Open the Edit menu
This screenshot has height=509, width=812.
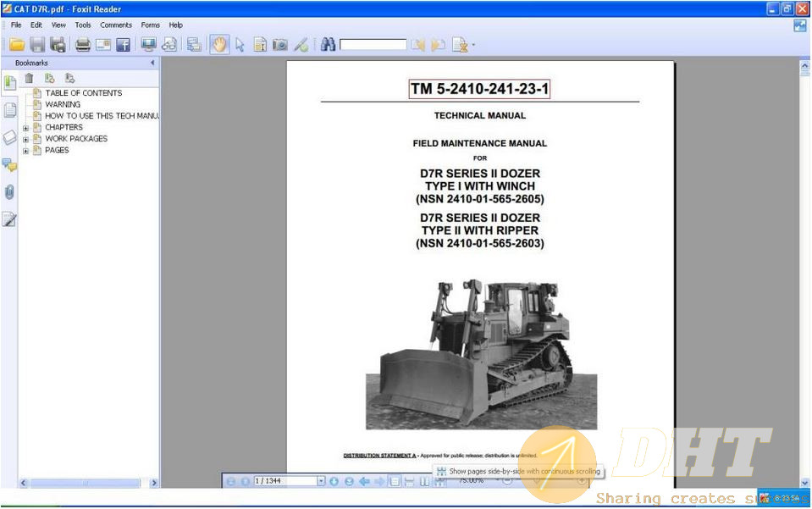tap(36, 25)
